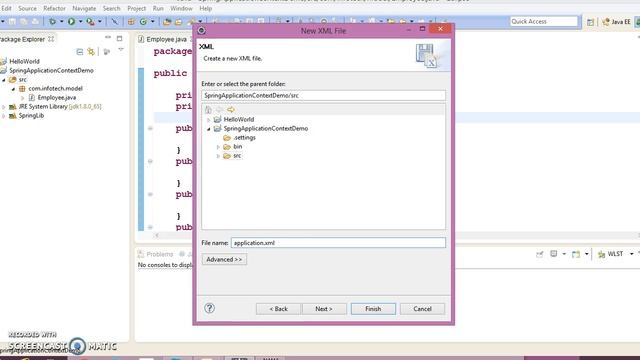Expand the bin folder in dialog

[x=218, y=147]
